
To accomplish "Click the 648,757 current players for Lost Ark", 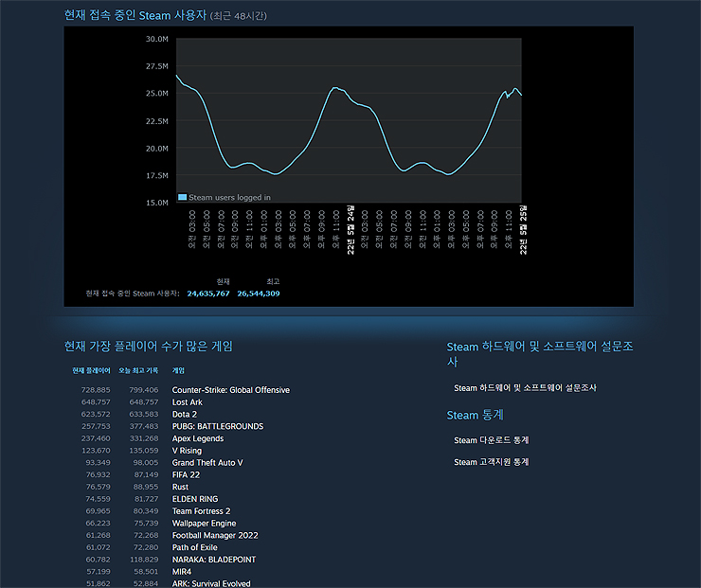I will coord(96,402).
